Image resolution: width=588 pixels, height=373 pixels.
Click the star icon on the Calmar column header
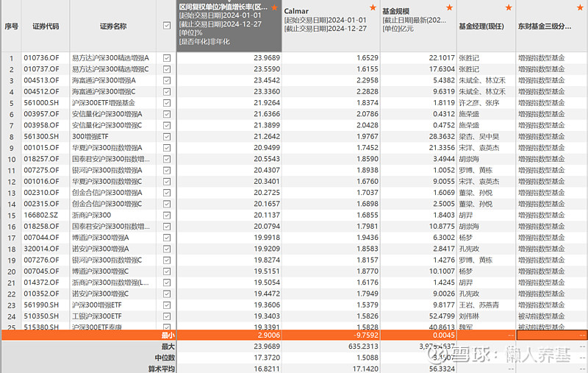click(x=373, y=7)
